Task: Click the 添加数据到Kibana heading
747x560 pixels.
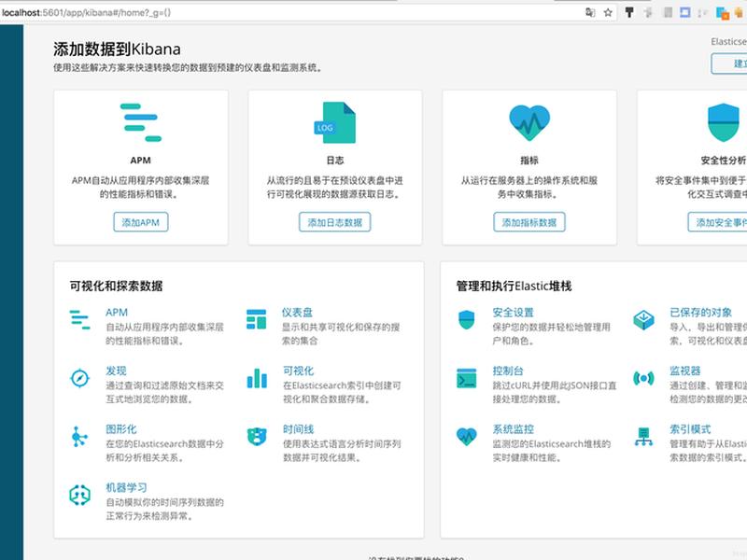Action: (118, 49)
